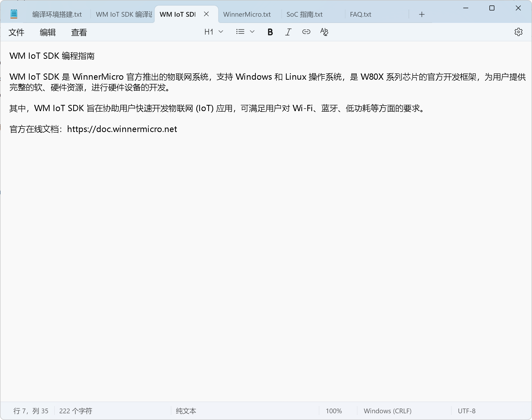This screenshot has width=532, height=420.
Task: Toggle bold formatting
Action: 270,32
